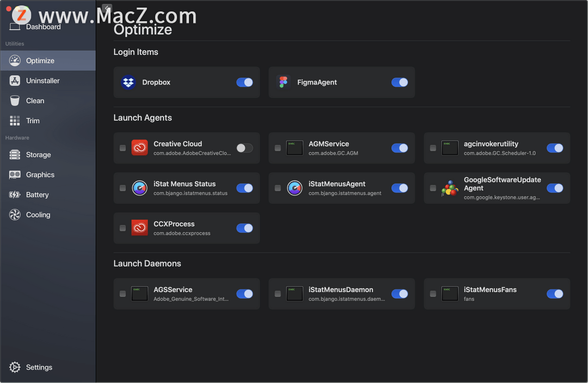The width and height of the screenshot is (588, 383).
Task: Check the AGMService checkbox
Action: point(278,148)
